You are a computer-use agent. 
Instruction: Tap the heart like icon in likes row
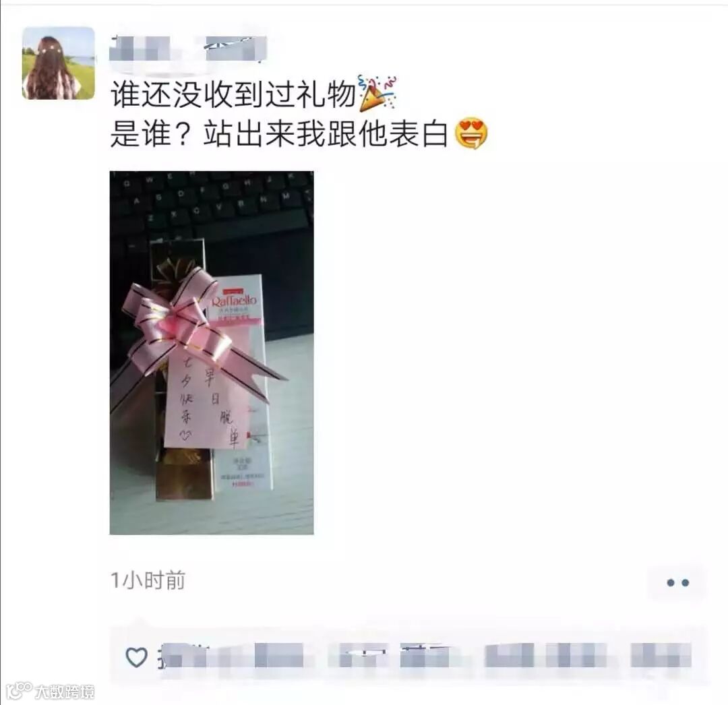[x=136, y=657]
